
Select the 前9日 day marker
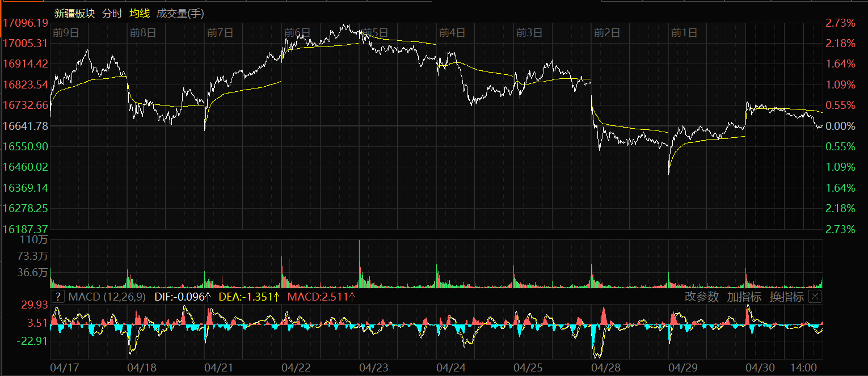(x=65, y=33)
